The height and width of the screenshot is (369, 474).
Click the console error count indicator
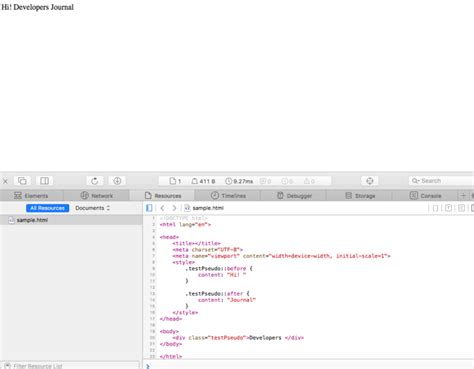(287, 181)
